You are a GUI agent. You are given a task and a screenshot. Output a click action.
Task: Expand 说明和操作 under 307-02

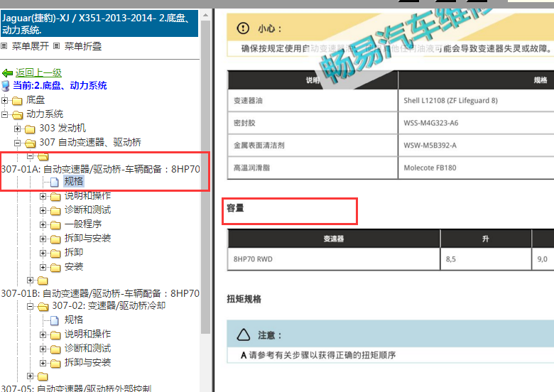(43, 334)
